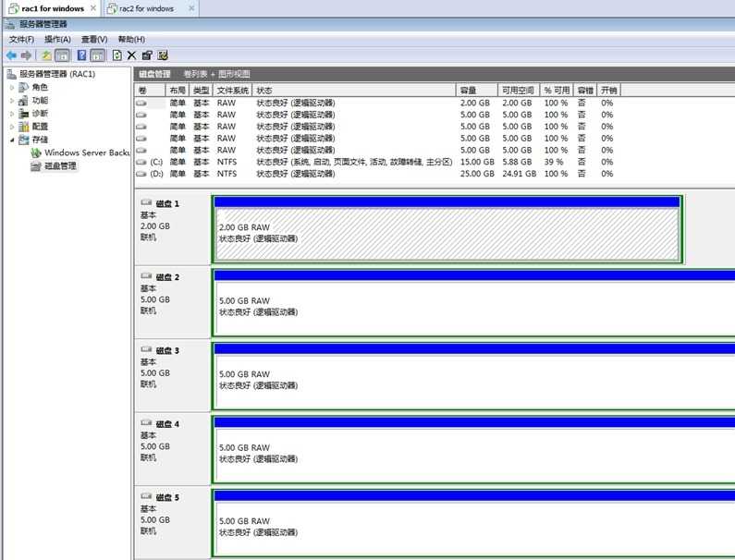
Task: Click the 磁盘 5 disk icon
Action: click(146, 496)
